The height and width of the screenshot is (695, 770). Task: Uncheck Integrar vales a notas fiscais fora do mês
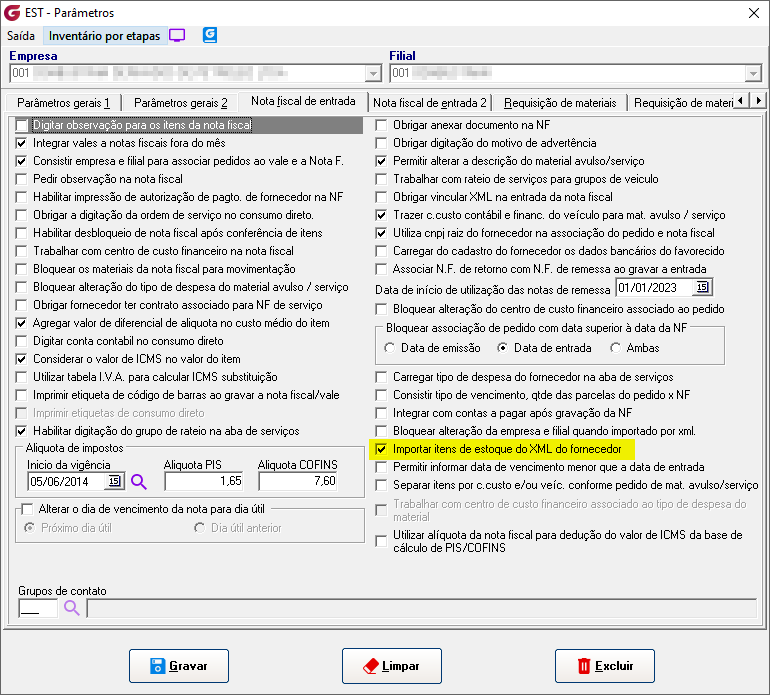21,143
